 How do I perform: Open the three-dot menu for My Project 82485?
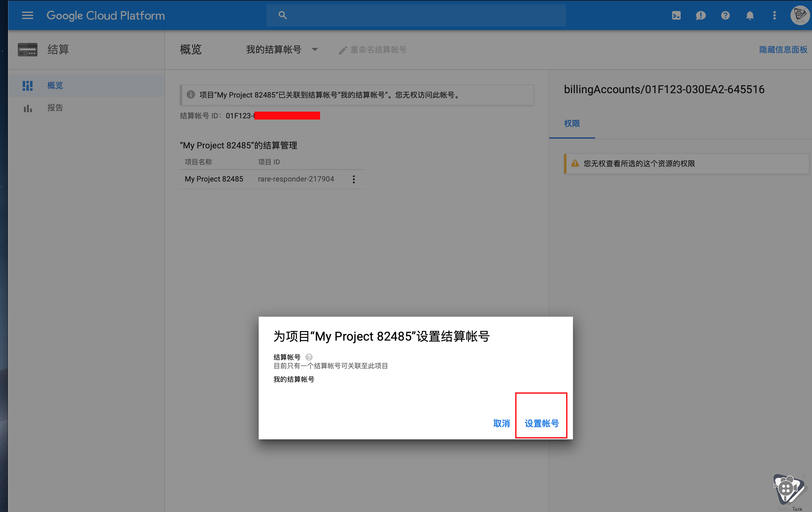tap(354, 179)
